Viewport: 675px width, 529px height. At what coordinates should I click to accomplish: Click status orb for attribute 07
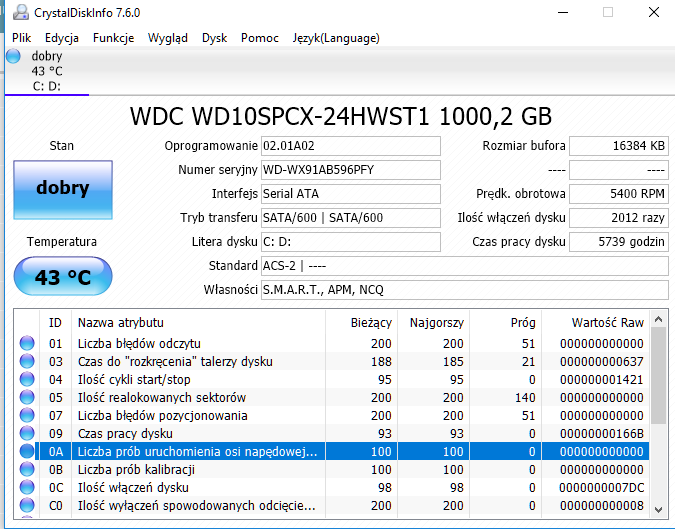point(27,415)
